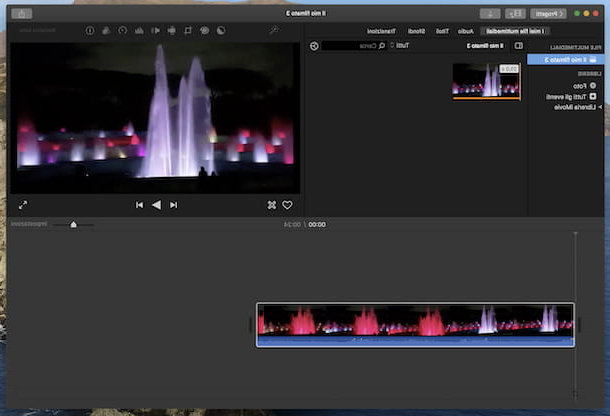Image resolution: width=610 pixels, height=416 pixels.
Task: Click the playhead marker at timeline top
Action: click(575, 233)
